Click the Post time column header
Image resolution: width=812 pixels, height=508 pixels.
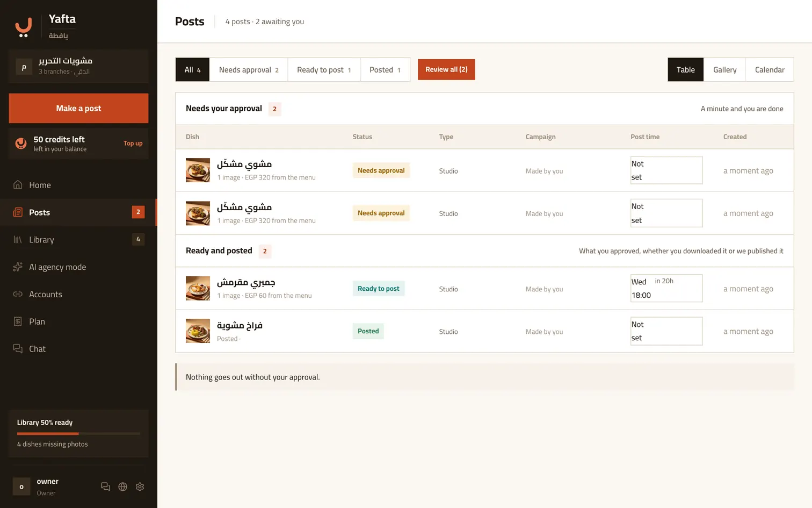click(x=645, y=137)
